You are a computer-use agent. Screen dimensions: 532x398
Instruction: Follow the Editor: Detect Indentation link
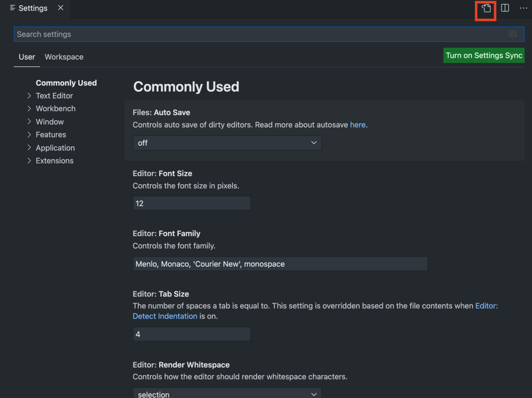(165, 316)
